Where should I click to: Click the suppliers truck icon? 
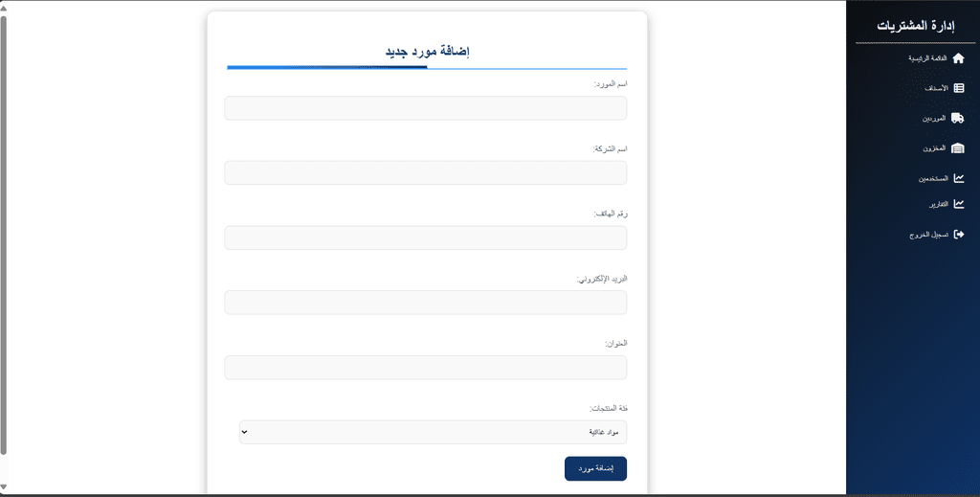957,118
